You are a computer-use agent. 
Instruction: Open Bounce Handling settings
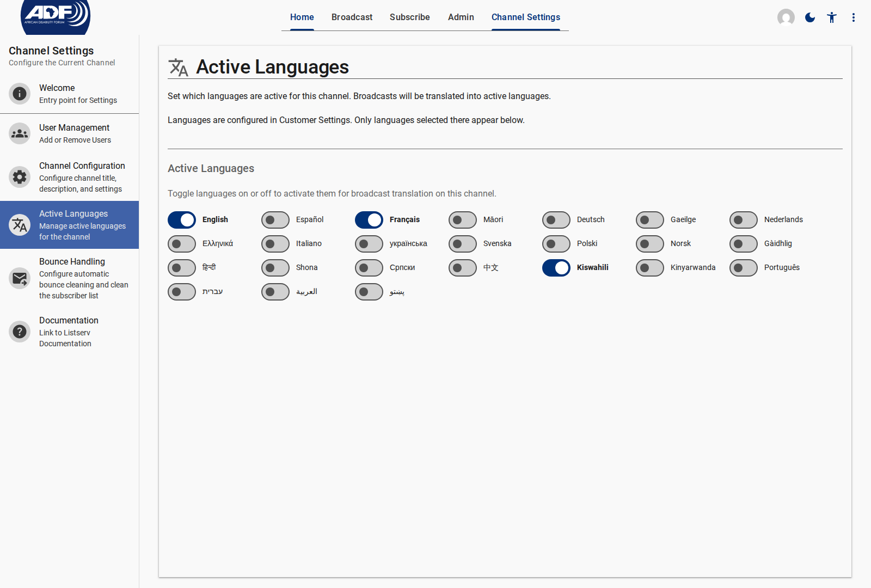click(69, 278)
